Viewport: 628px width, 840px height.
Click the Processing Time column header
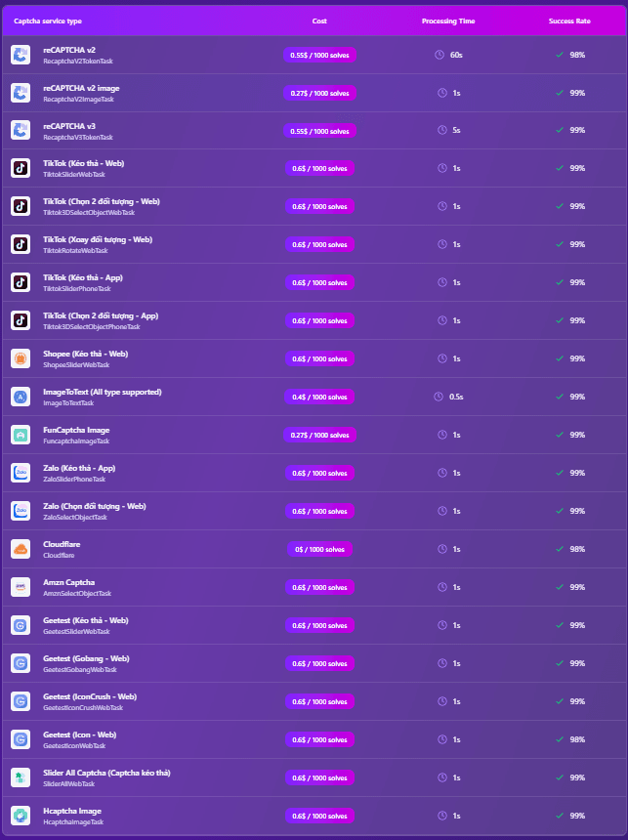pos(448,21)
